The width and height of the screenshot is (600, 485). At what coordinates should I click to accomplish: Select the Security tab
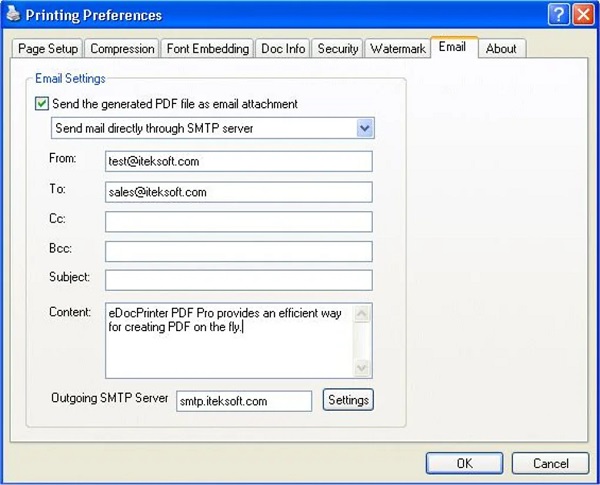(x=337, y=48)
